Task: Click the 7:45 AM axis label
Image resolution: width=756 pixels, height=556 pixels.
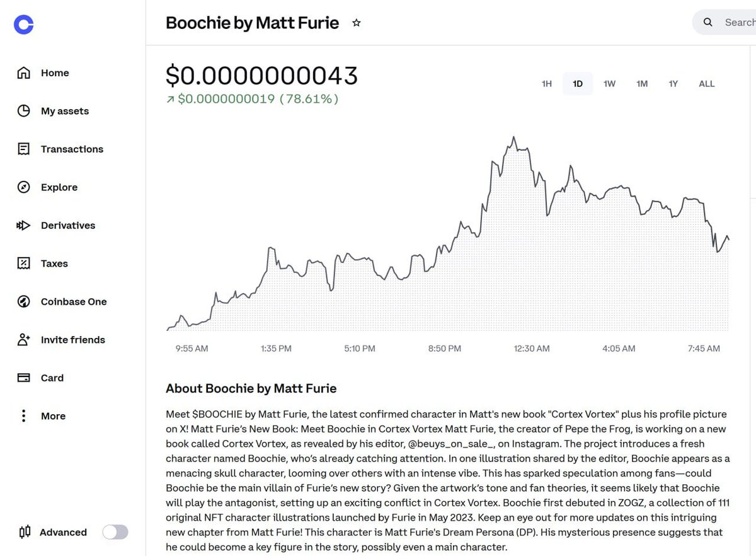Action: click(x=704, y=349)
